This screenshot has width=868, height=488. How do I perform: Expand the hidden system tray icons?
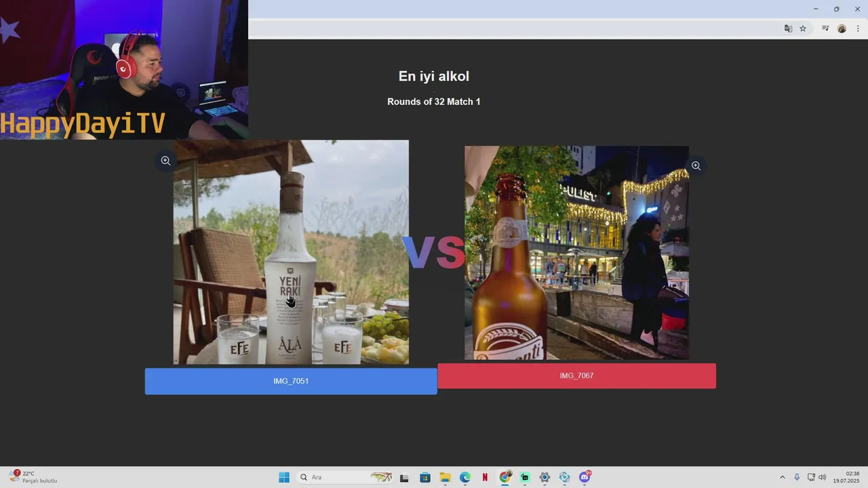(x=782, y=477)
